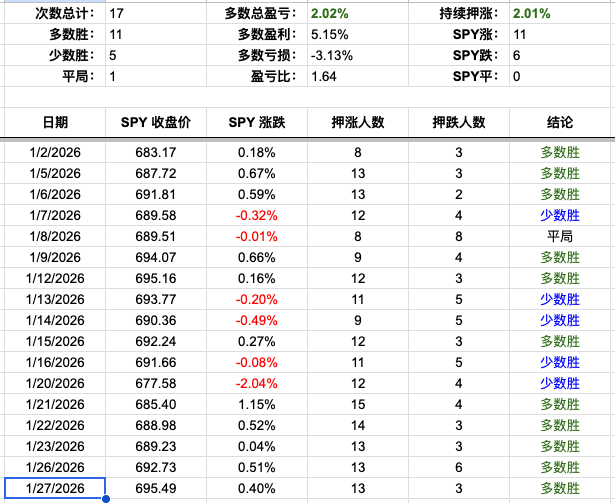Select the 多数总盈亏 label cell
The image size is (615, 503).
point(257,13)
